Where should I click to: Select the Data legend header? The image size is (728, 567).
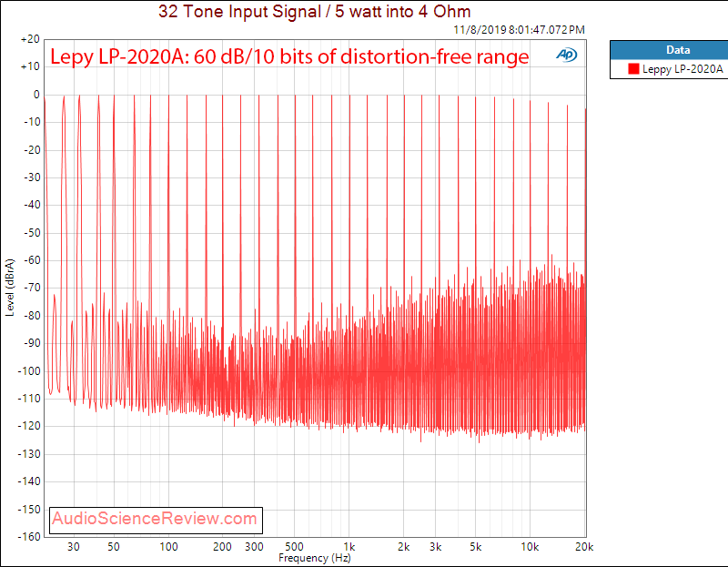(x=678, y=50)
